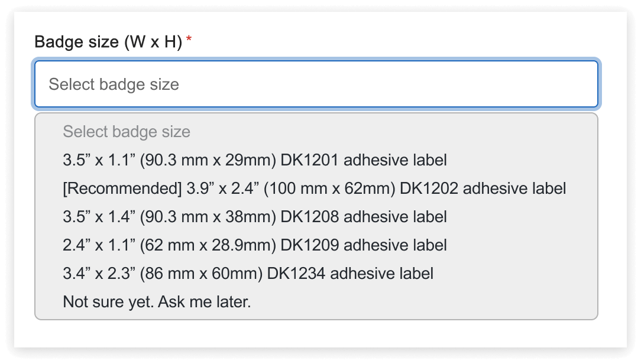Image resolution: width=641 pixels, height=364 pixels.
Task: Select 'Not sure yet. Ask me later.'
Action: coord(157,302)
